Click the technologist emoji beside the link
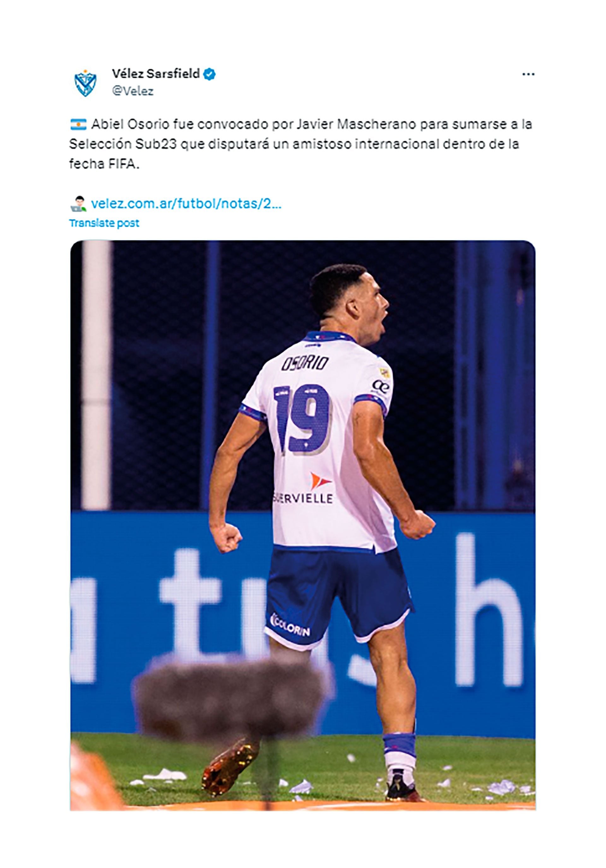 point(78,204)
